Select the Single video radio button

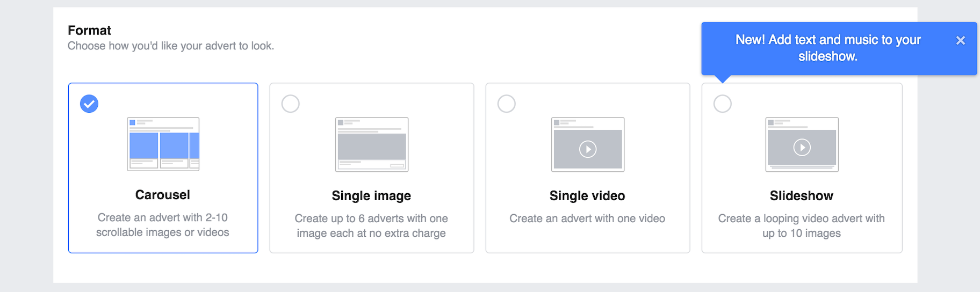pos(507,104)
